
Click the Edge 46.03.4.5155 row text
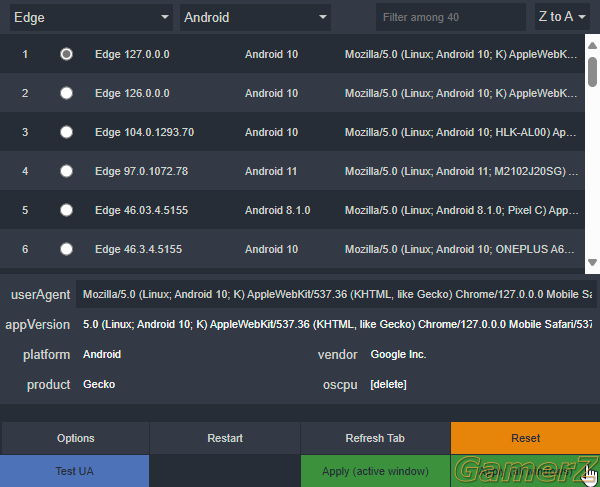[141, 210]
